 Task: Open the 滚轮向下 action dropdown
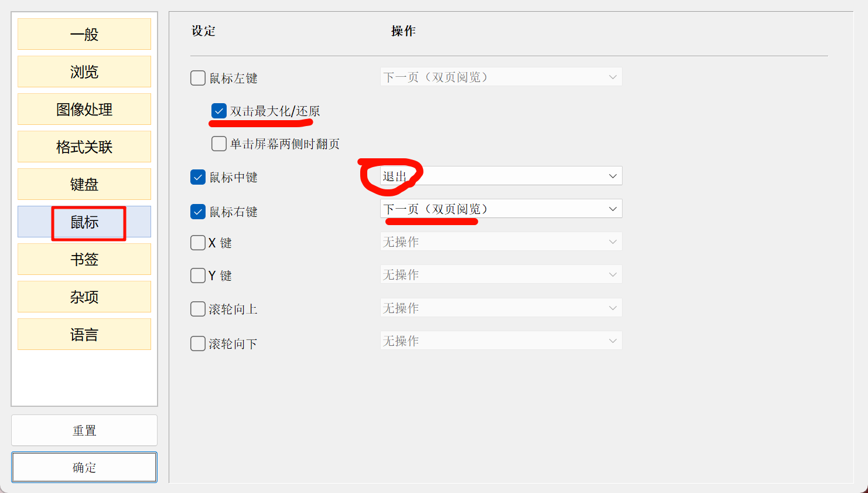501,341
